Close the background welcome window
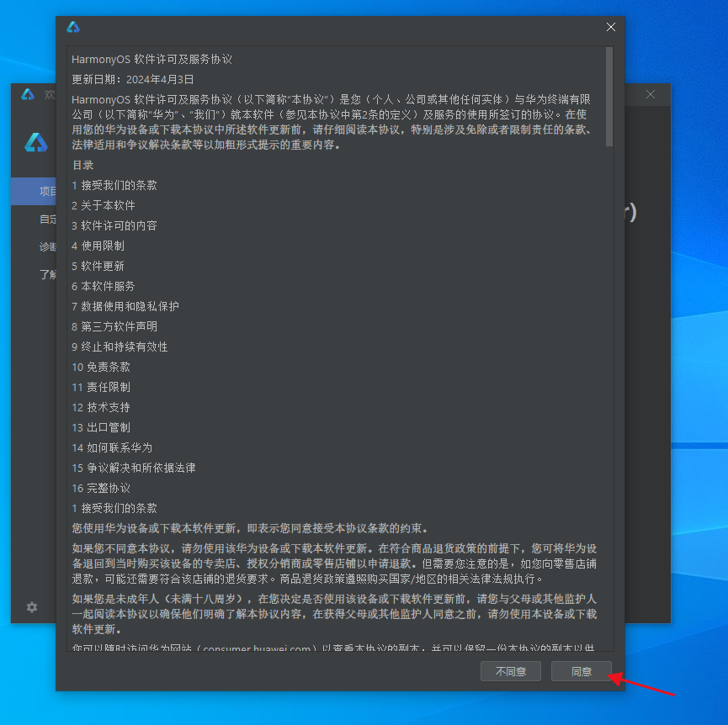Screen dimensions: 728x725 tap(651, 94)
